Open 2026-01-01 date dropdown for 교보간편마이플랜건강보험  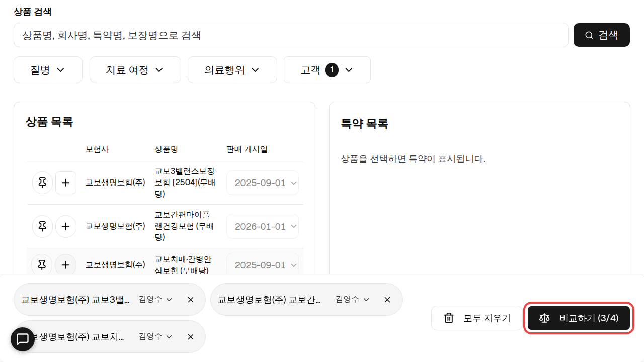pyautogui.click(x=263, y=226)
